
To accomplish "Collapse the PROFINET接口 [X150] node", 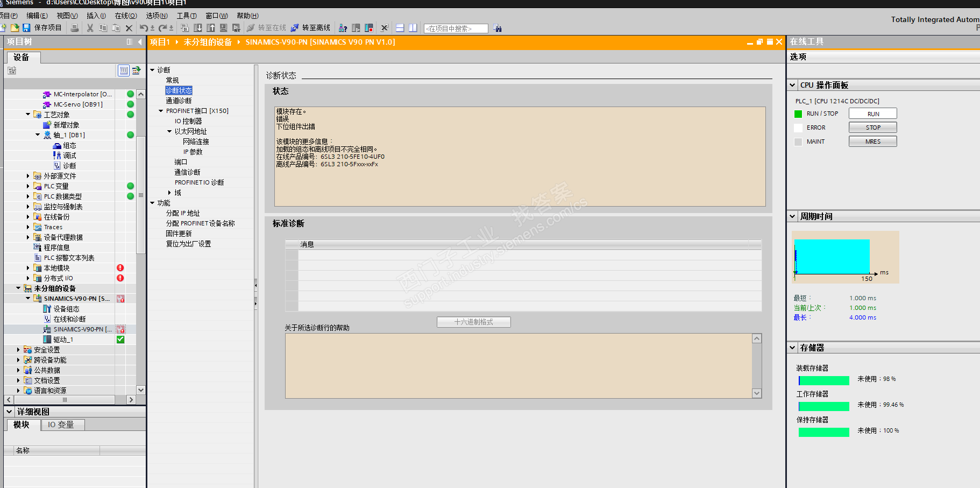I will (x=161, y=111).
